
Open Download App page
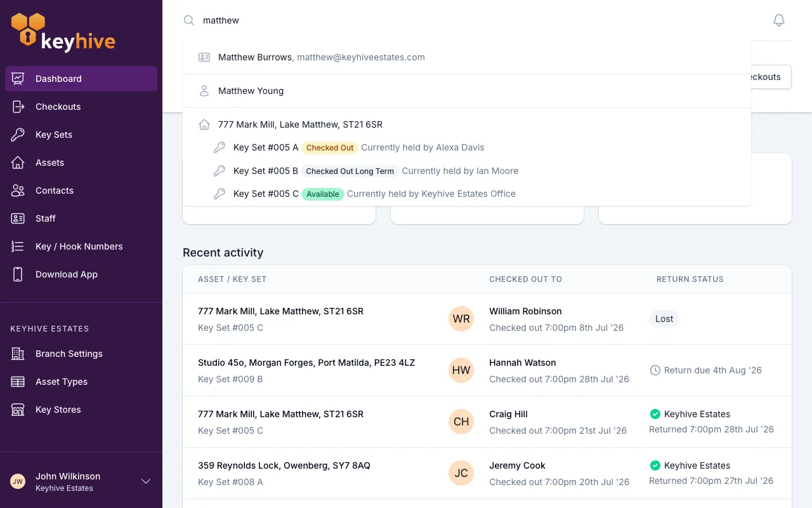click(81, 274)
